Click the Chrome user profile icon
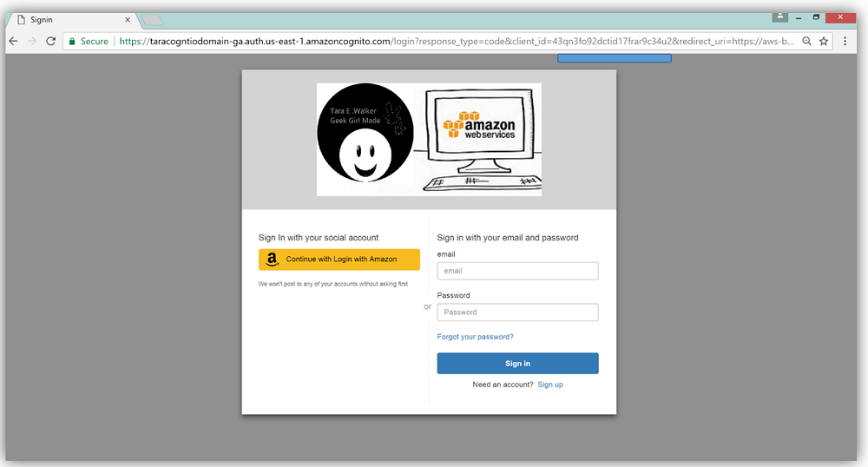Viewport: 868px width, 467px height. click(x=780, y=16)
